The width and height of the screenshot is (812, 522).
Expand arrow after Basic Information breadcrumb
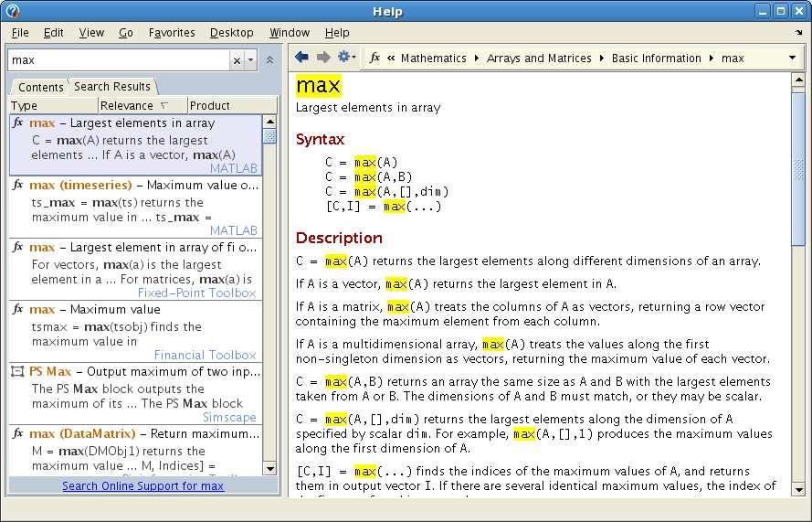point(711,59)
